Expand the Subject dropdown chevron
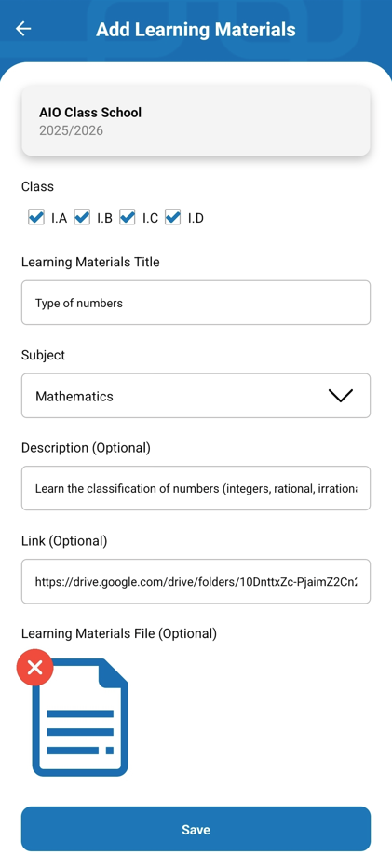The width and height of the screenshot is (392, 868). pos(341,396)
